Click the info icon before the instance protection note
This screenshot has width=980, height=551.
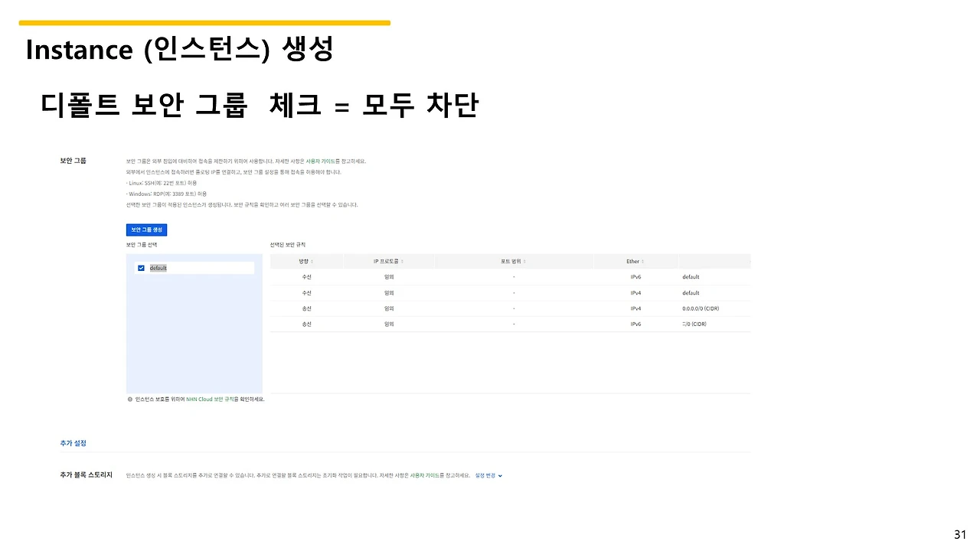pyautogui.click(x=129, y=399)
